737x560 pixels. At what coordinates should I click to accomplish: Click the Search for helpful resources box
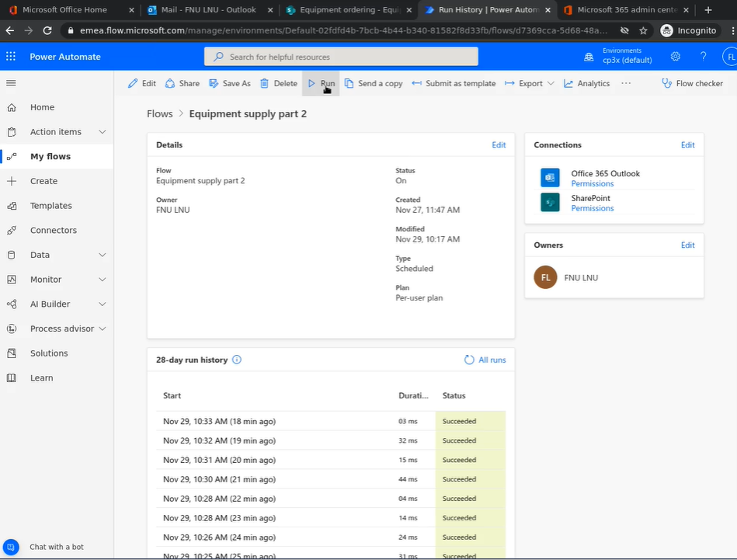click(x=342, y=57)
